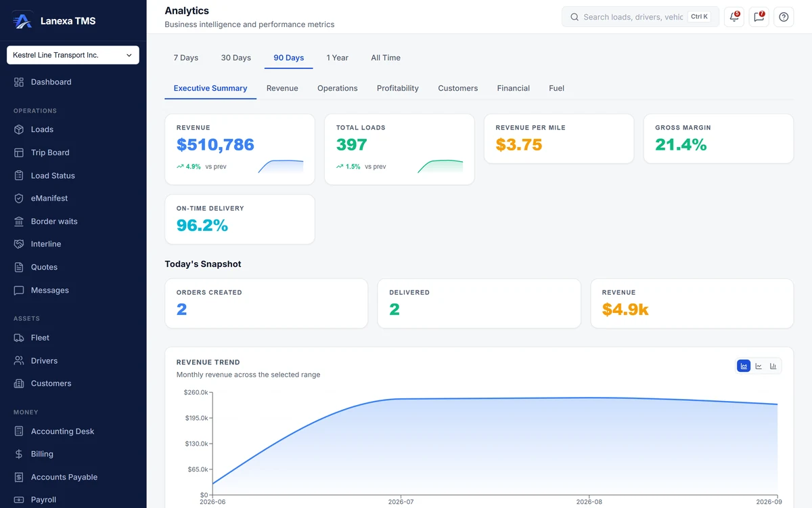The image size is (812, 508).
Task: Click the Orders Created snapshot card
Action: coord(266,303)
